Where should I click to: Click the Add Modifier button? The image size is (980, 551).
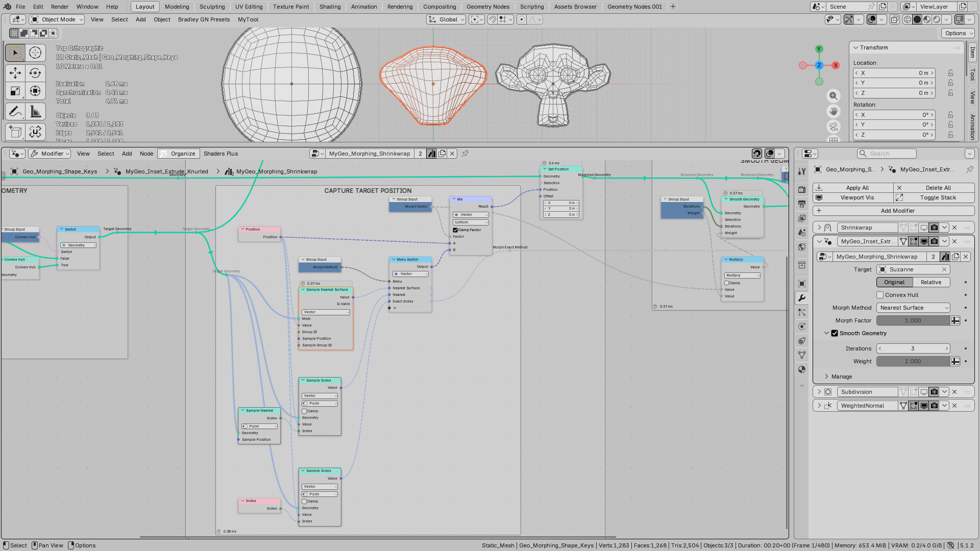[x=893, y=211]
